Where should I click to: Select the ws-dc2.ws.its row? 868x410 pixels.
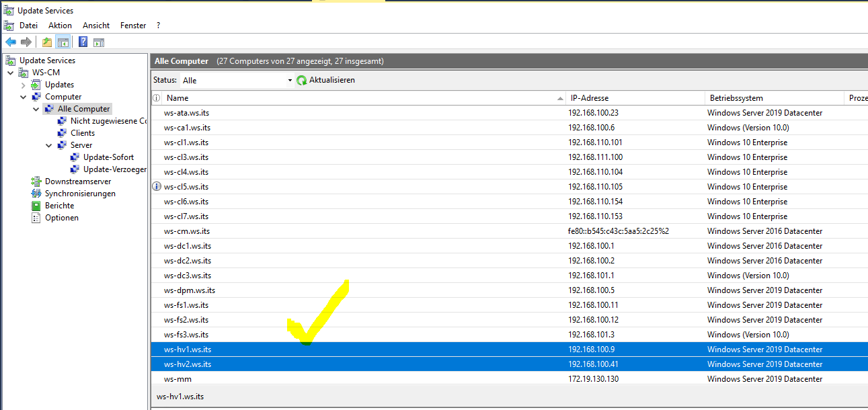[x=509, y=261]
